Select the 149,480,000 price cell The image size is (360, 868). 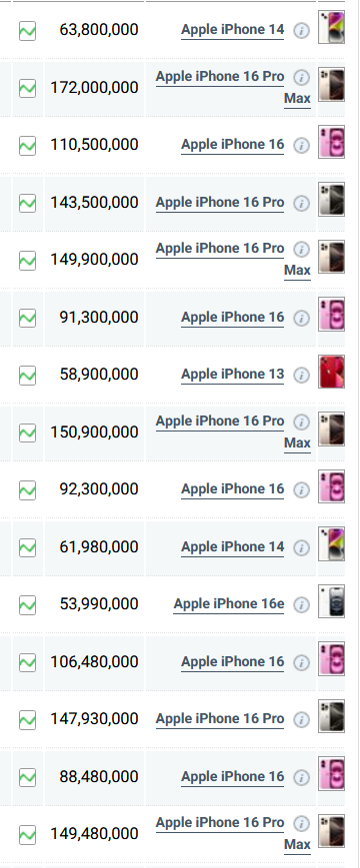[94, 834]
